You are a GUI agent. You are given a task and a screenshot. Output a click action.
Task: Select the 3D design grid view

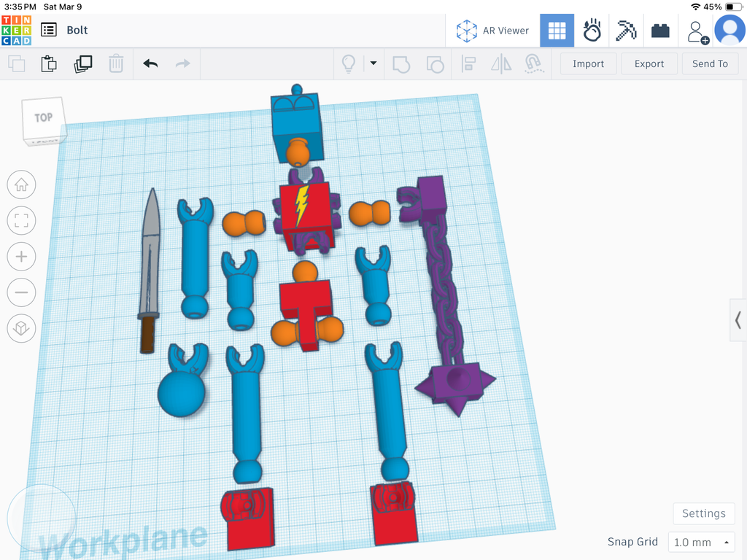[557, 31]
